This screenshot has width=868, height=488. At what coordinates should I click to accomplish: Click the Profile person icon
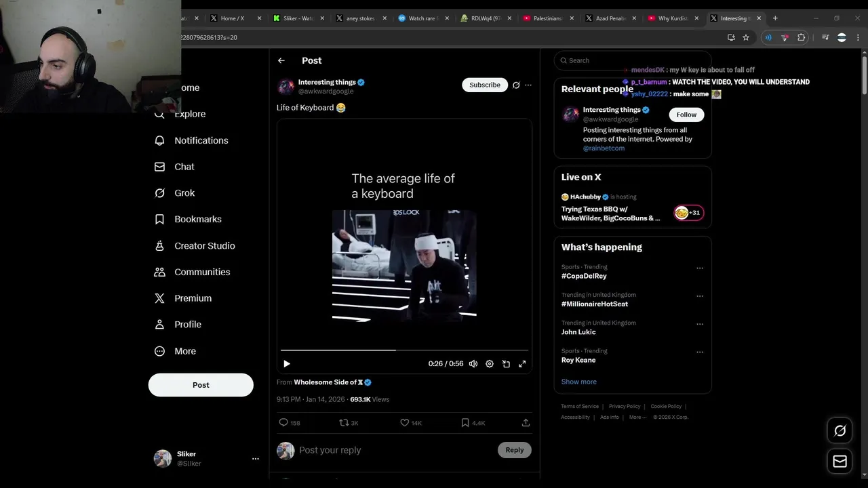[x=159, y=325]
